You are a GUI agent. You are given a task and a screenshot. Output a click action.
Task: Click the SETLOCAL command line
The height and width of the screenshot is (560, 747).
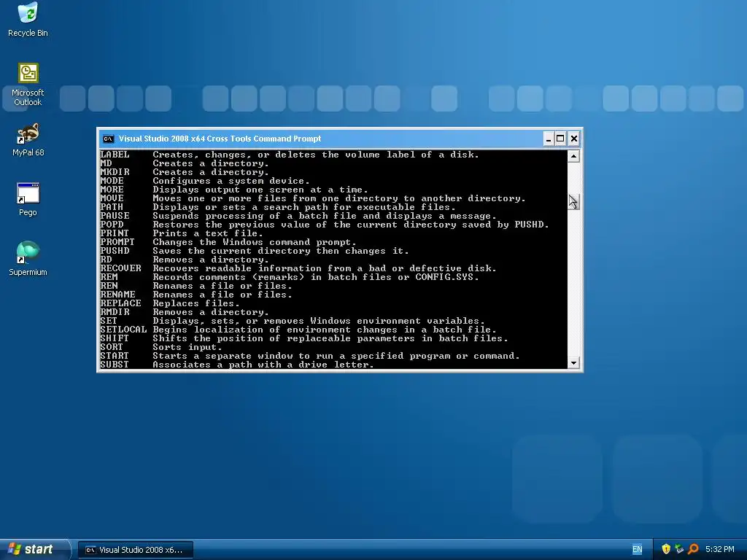point(298,330)
